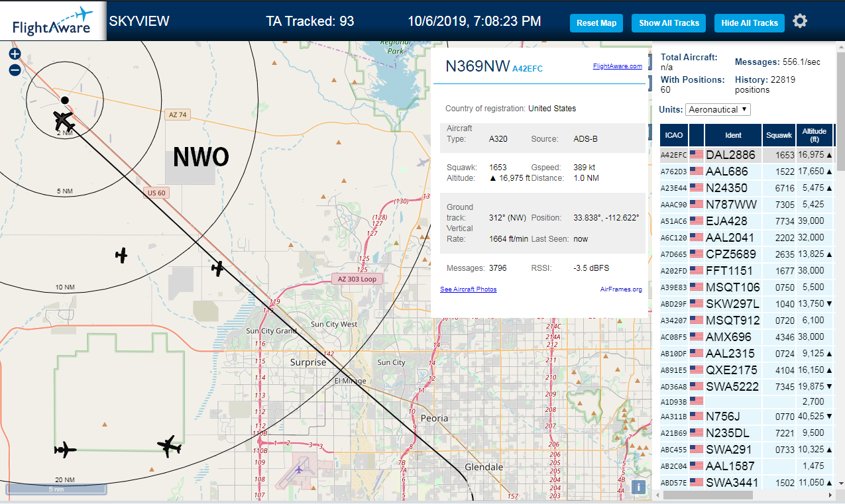This screenshot has width=845, height=504.
Task: Click the A42EFC hex code in the info panel
Action: click(x=528, y=69)
